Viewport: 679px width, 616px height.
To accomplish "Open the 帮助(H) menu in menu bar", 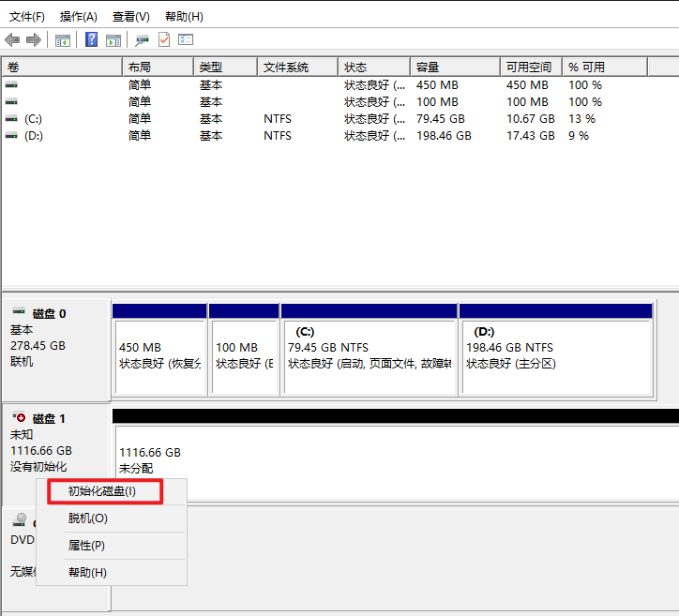I will coord(184,17).
